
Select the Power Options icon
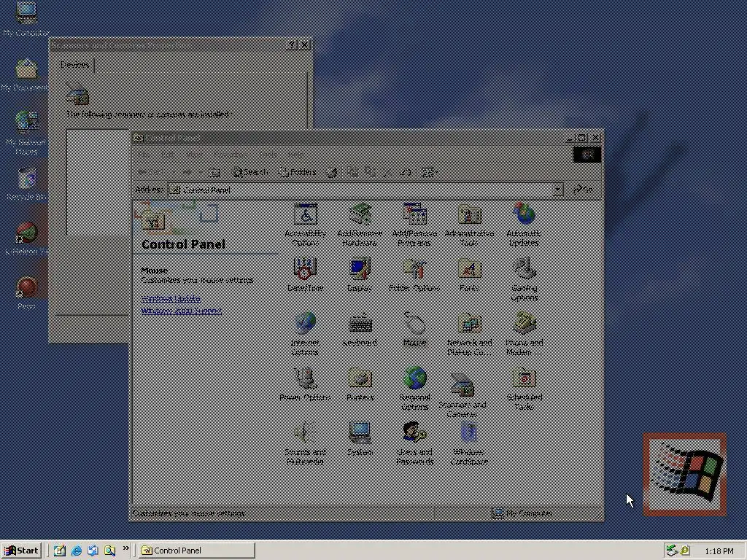(x=305, y=384)
